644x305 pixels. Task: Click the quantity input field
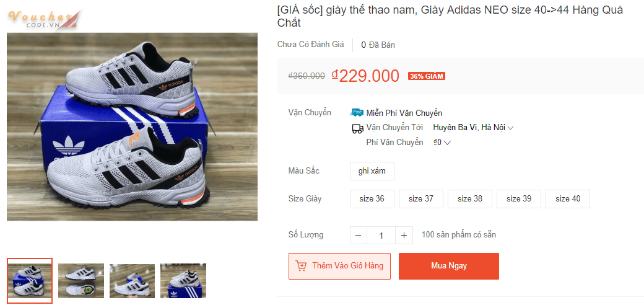pos(381,236)
